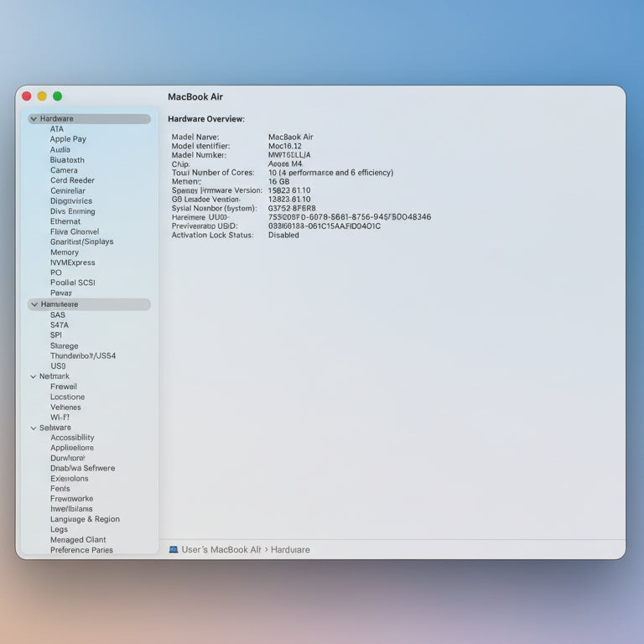Maximize the window with green button
Image resolution: width=644 pixels, height=644 pixels.
click(58, 96)
